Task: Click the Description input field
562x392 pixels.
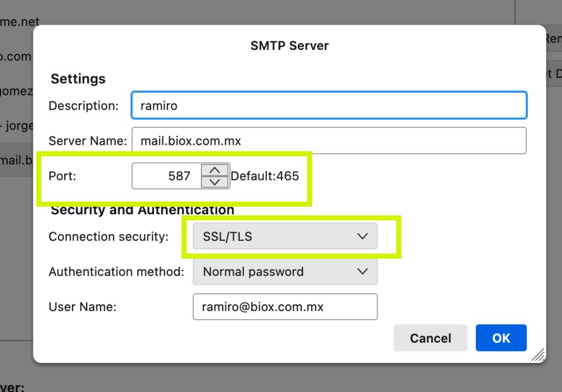Action: tap(329, 105)
